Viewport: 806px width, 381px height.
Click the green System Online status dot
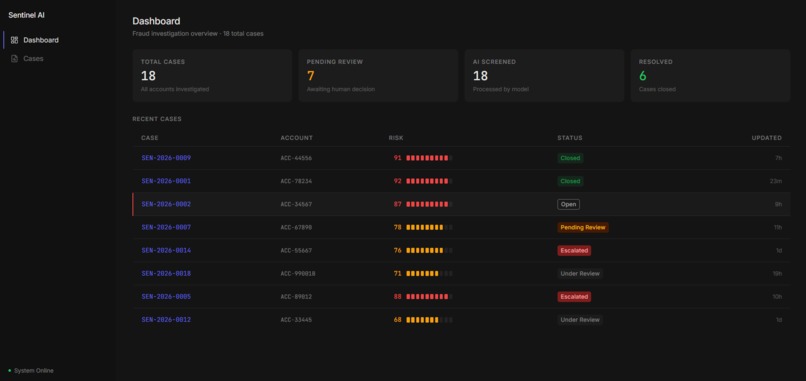pyautogui.click(x=10, y=371)
